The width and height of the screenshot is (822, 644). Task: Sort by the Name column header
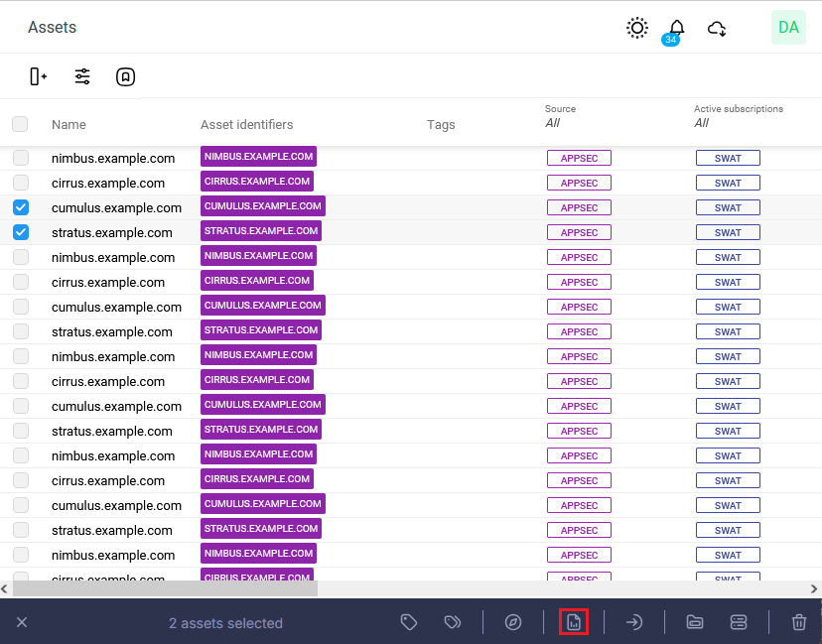click(68, 125)
